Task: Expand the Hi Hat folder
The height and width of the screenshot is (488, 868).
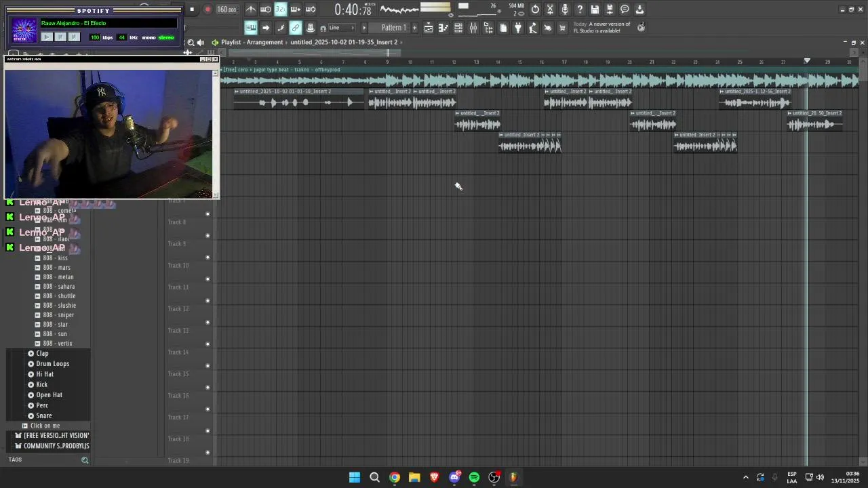Action: [45, 374]
